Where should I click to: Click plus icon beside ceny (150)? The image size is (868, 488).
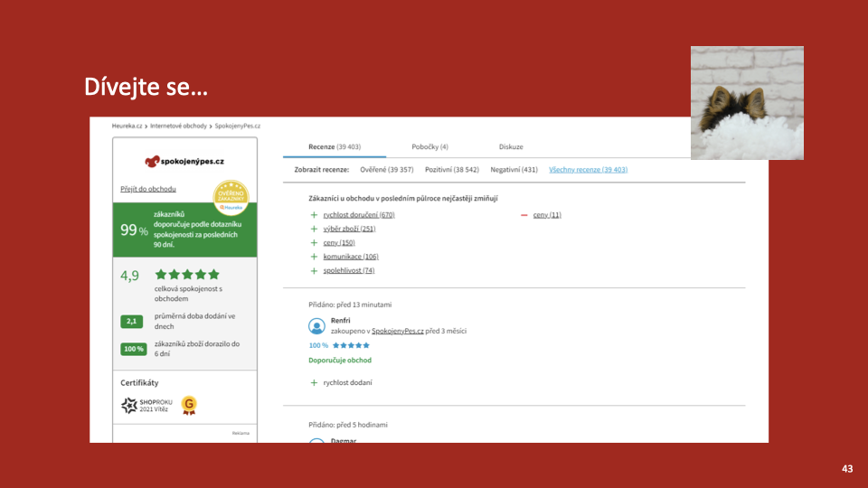click(x=314, y=242)
